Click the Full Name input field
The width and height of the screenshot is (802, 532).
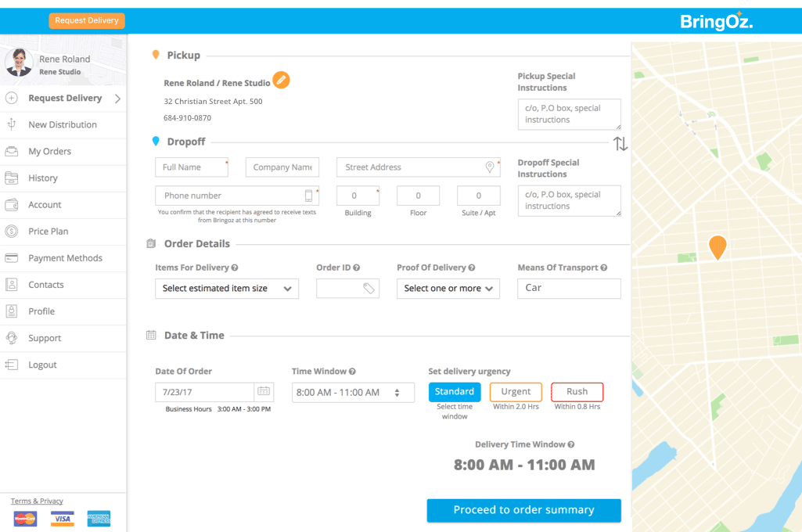click(x=191, y=167)
